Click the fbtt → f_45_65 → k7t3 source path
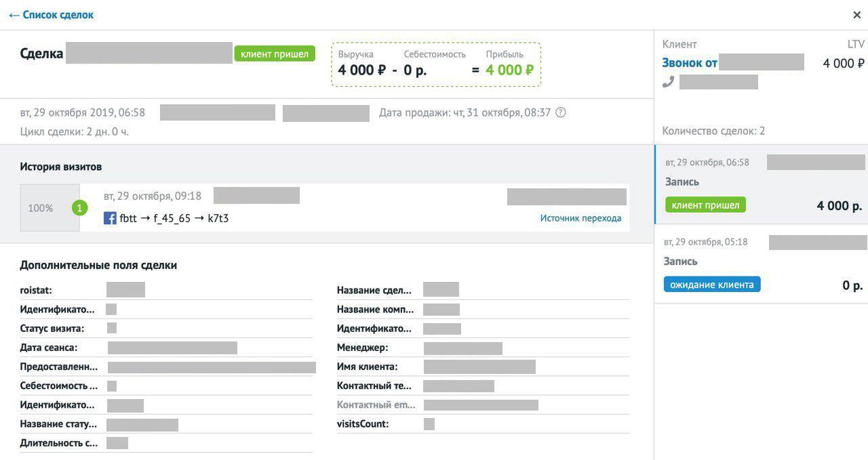 point(174,218)
